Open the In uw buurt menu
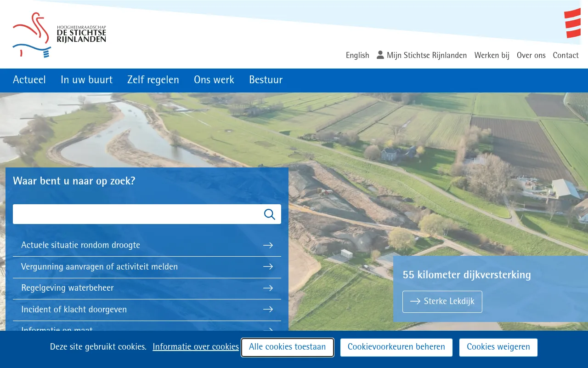 pyautogui.click(x=86, y=80)
